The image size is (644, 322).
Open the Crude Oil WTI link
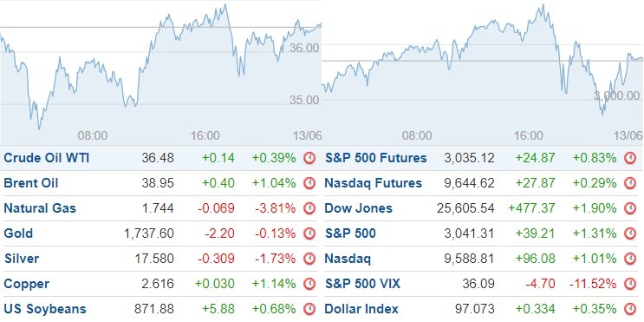coord(47,158)
